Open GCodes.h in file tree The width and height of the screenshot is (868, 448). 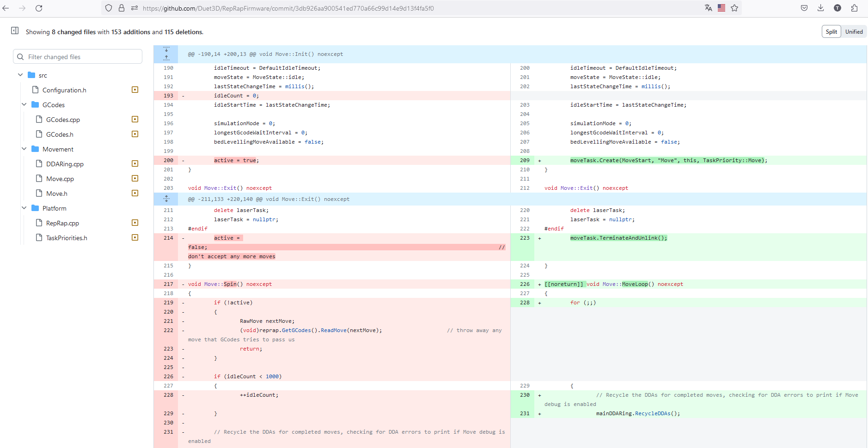tap(60, 134)
